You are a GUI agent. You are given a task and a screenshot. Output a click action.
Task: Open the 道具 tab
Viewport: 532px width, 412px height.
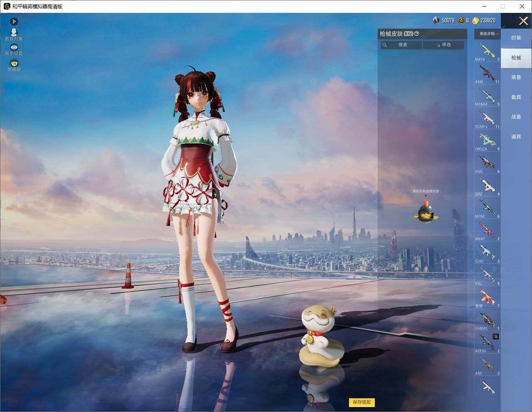pyautogui.click(x=516, y=137)
